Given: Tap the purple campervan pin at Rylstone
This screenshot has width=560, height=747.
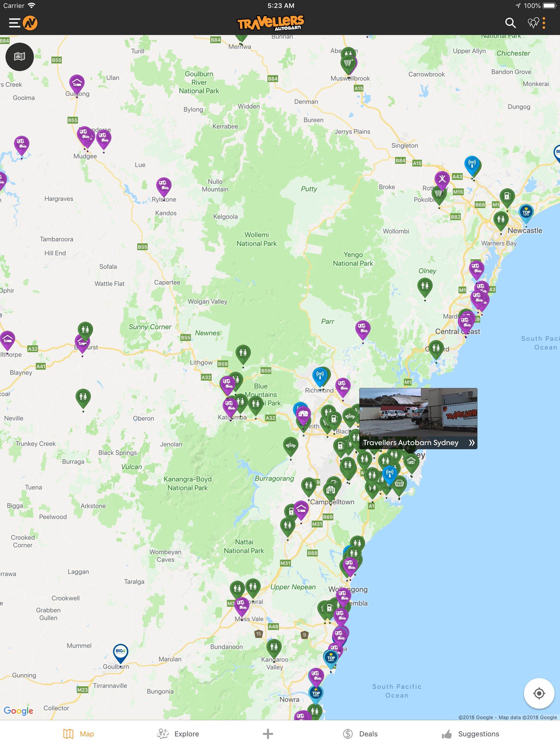Looking at the screenshot, I should pos(164,186).
